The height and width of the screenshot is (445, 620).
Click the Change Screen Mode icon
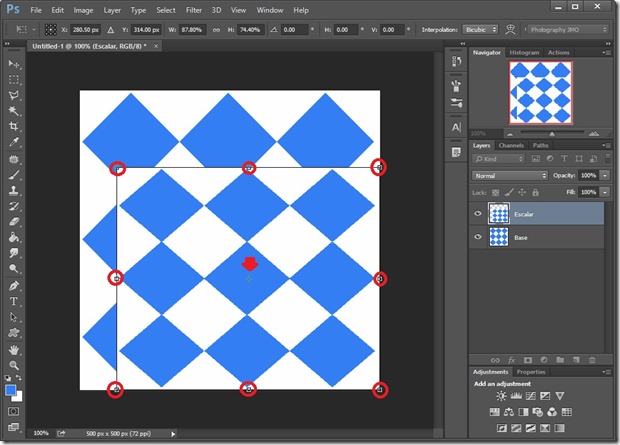(x=13, y=427)
